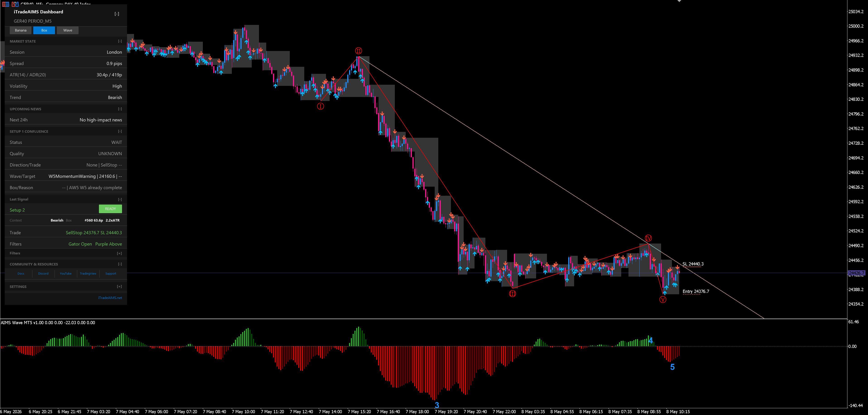Screen dimensions: 868x415
Task: Open the TradingView link
Action: pos(88,274)
